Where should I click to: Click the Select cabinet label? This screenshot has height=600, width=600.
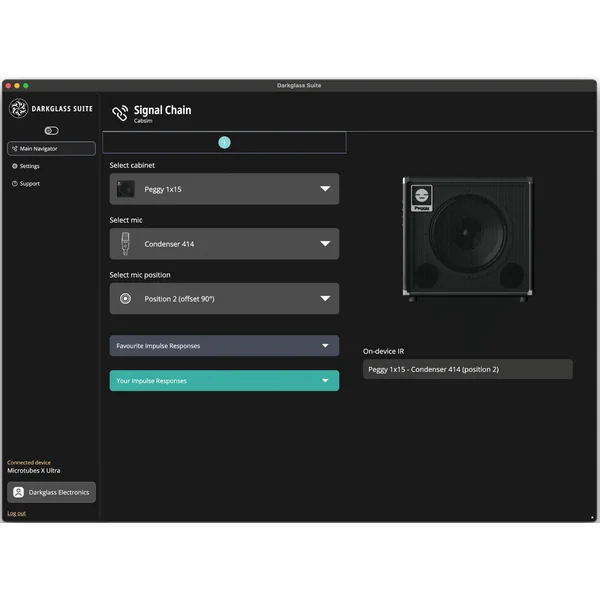click(x=132, y=165)
